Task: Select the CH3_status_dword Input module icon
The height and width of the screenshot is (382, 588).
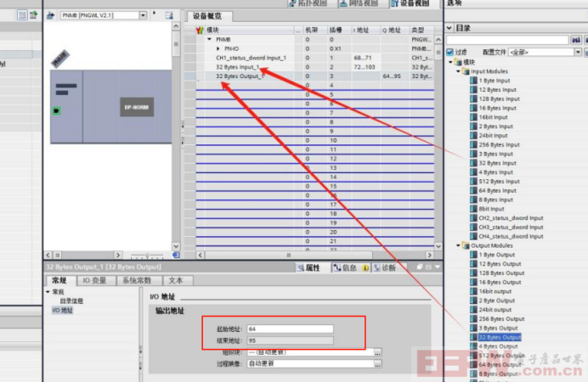Action: 473,228
